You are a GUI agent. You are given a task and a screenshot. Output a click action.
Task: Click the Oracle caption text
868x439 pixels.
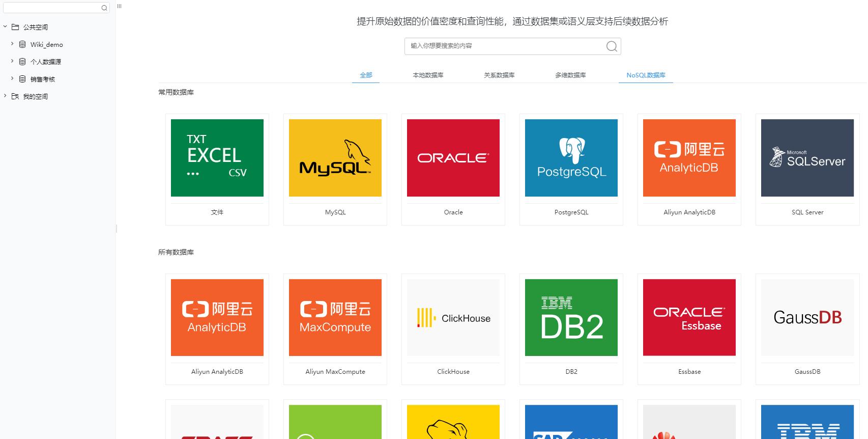[453, 212]
